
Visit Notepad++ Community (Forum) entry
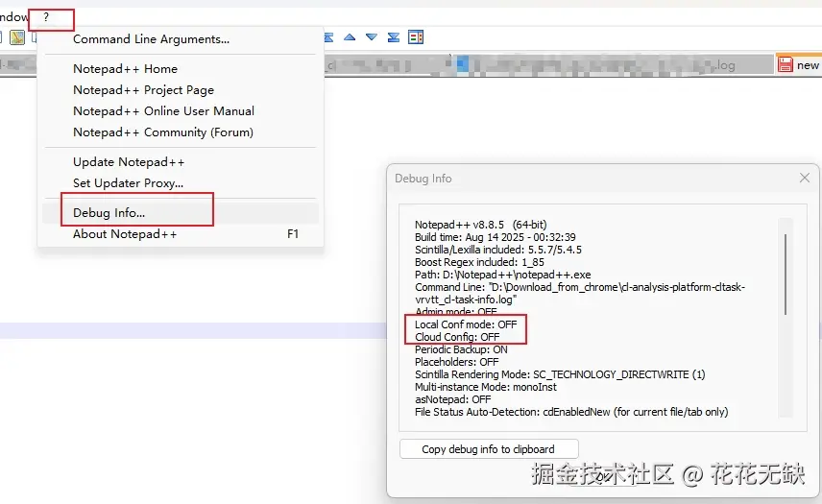163,132
